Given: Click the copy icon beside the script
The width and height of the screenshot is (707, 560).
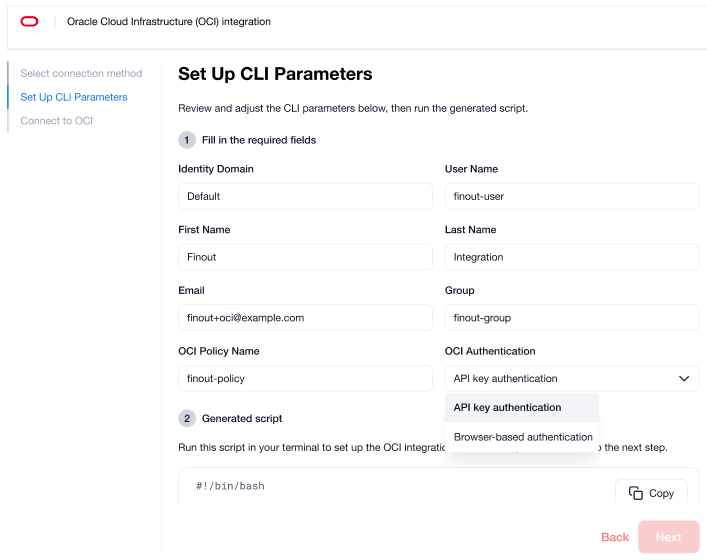Looking at the screenshot, I should [x=636, y=493].
